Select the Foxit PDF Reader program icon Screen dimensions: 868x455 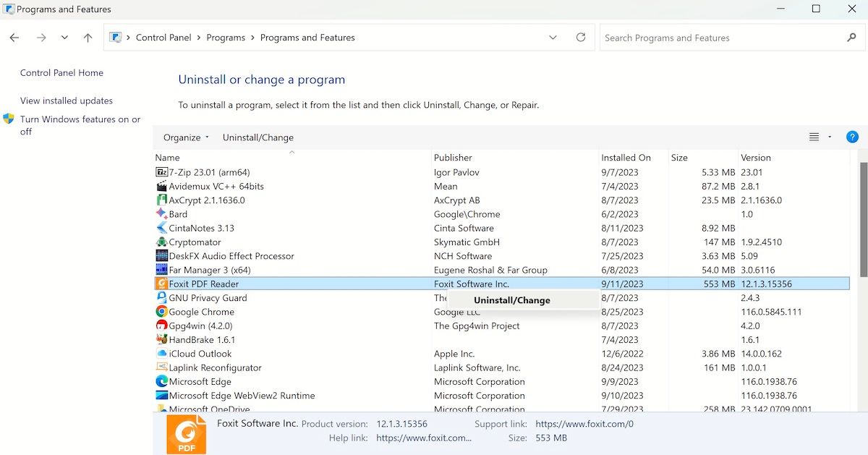coord(162,284)
